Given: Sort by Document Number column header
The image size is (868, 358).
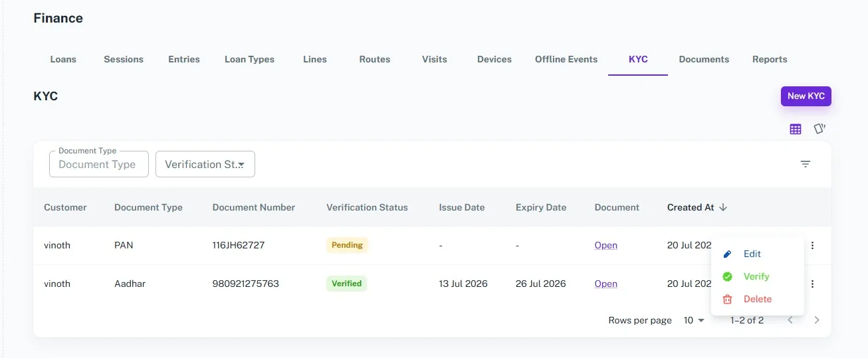Looking at the screenshot, I should [254, 207].
